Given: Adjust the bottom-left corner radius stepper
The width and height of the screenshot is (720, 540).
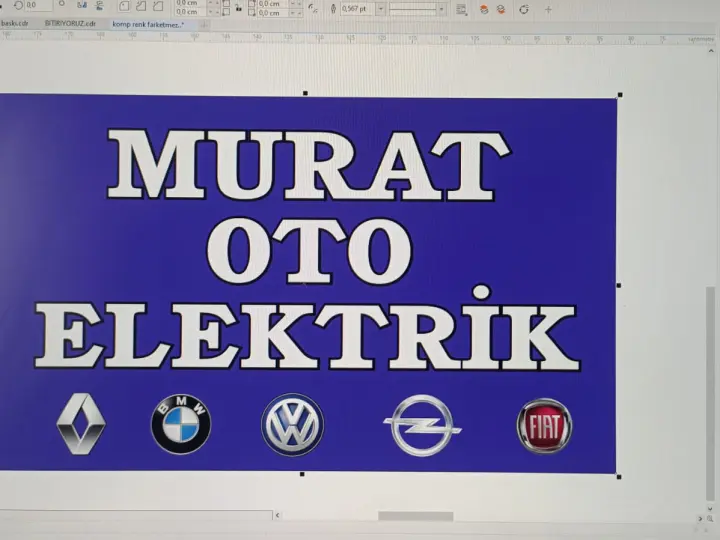Looking at the screenshot, I should pyautogui.click(x=214, y=12).
